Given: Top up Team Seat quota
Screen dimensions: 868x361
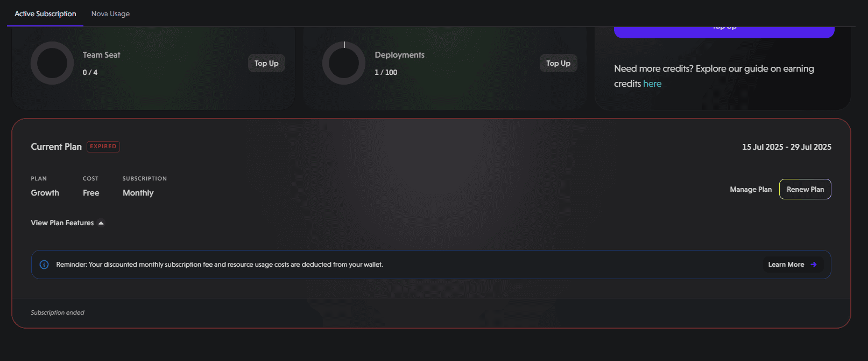Looking at the screenshot, I should 266,63.
